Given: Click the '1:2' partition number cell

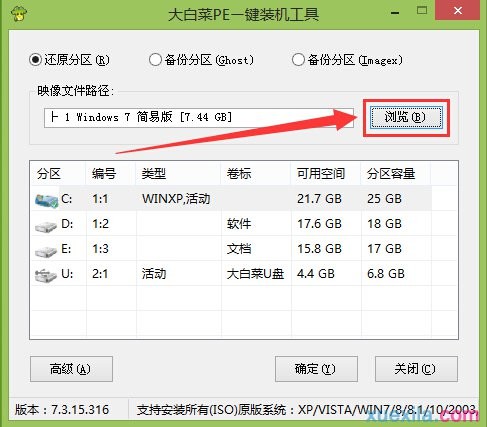Looking at the screenshot, I should (100, 224).
